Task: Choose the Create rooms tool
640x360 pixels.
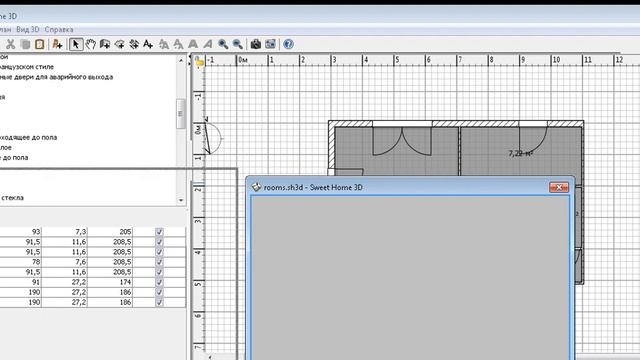Action: pos(120,44)
